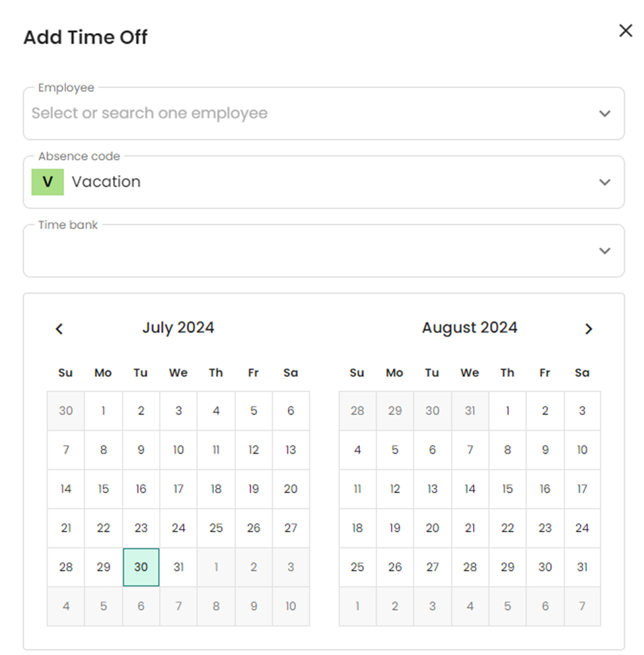Click the Sa column header under August
This screenshot has width=644, height=655.
(582, 372)
